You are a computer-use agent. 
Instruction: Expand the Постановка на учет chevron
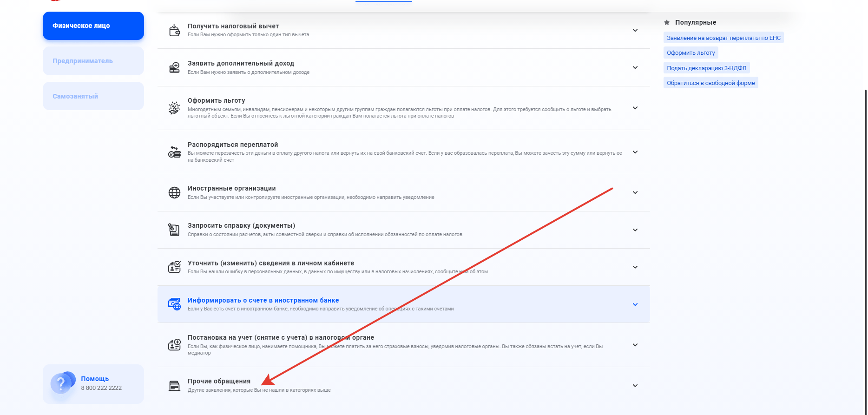point(635,345)
